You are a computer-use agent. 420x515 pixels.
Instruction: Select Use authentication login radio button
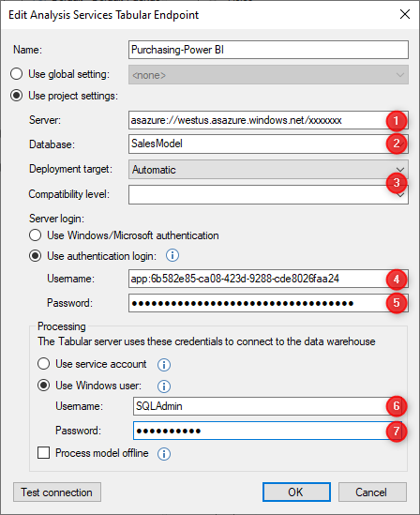[x=35, y=256]
